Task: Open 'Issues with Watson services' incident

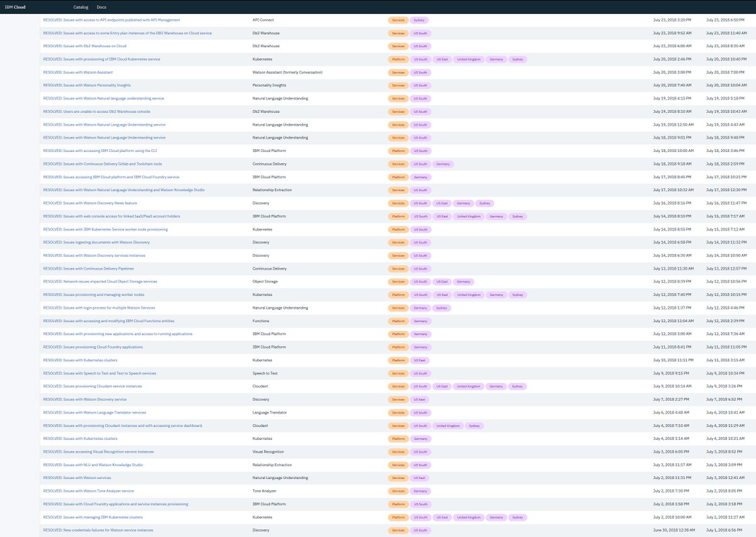Action: pyautogui.click(x=77, y=478)
